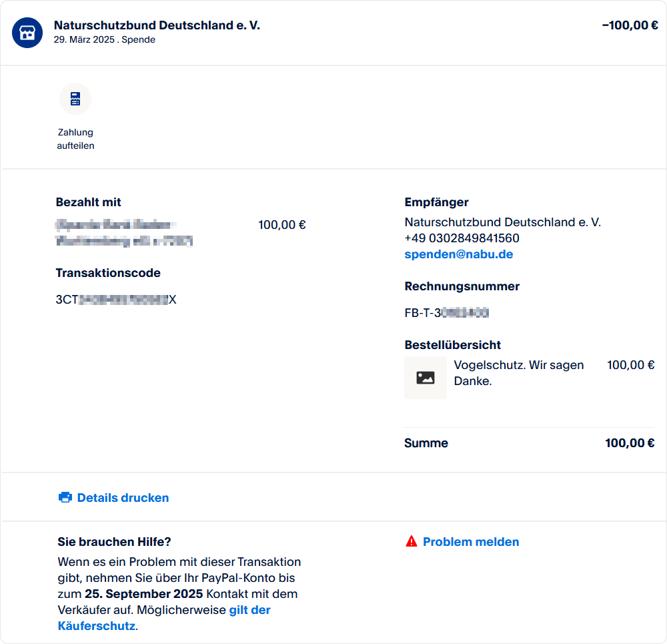Click the transaction code starting with 3CT
667x644 pixels.
pyautogui.click(x=116, y=300)
